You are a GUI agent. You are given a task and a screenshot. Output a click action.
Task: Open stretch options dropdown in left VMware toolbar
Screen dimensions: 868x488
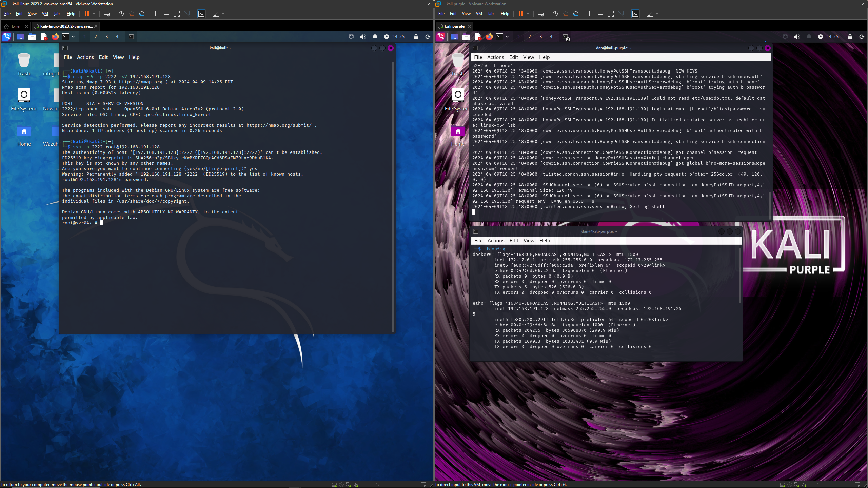[223, 14]
